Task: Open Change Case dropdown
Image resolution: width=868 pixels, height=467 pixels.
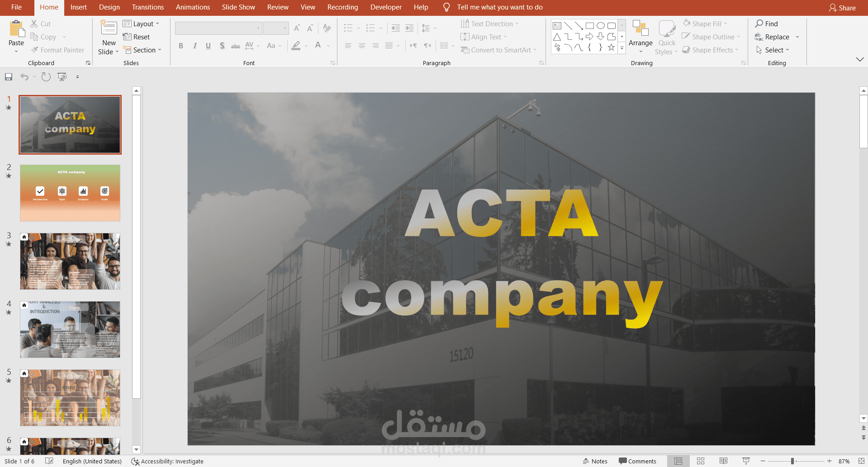Action: pyautogui.click(x=274, y=46)
